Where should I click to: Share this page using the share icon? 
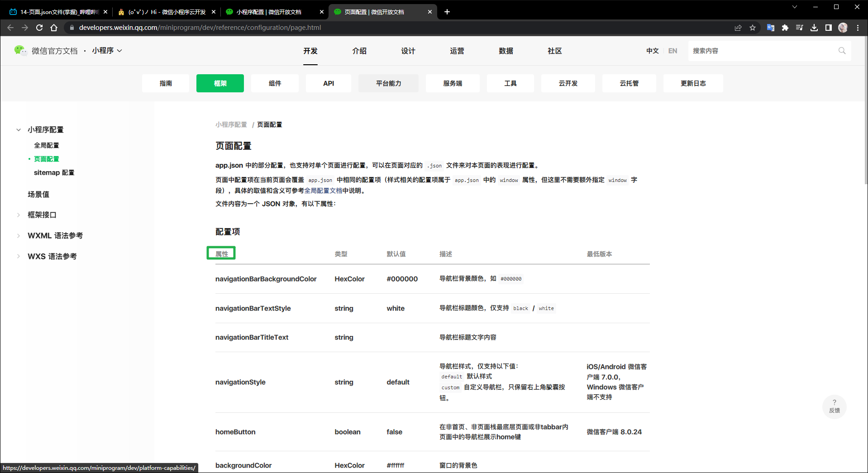[x=738, y=28]
